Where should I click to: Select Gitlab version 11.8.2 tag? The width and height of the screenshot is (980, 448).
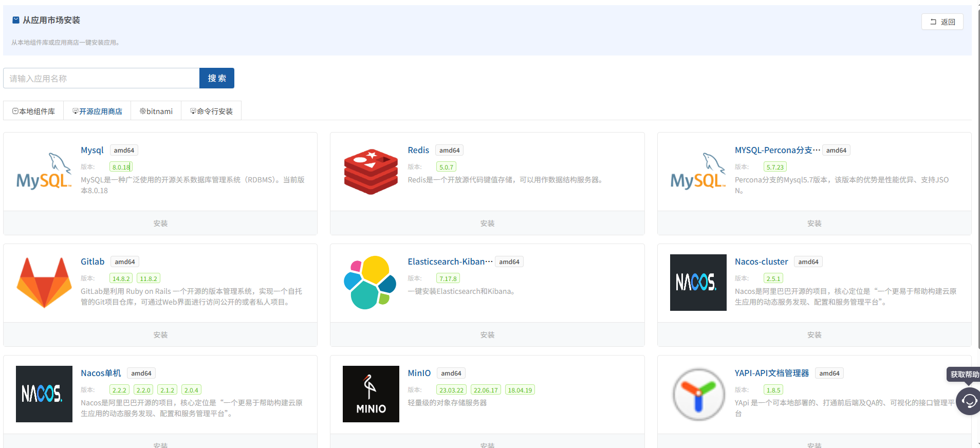pos(149,278)
